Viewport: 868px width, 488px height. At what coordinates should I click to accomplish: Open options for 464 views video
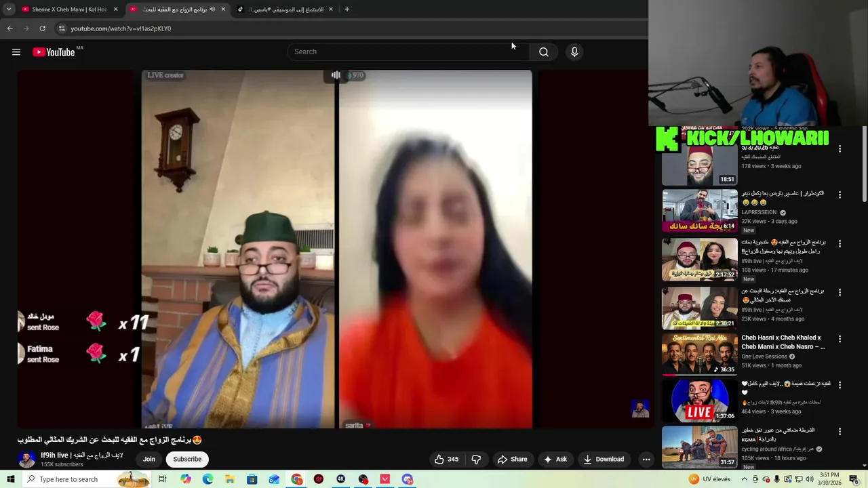click(x=840, y=384)
